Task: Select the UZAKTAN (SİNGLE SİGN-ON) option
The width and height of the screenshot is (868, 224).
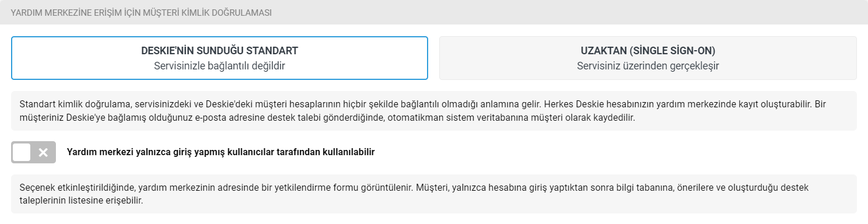Action: (x=648, y=58)
